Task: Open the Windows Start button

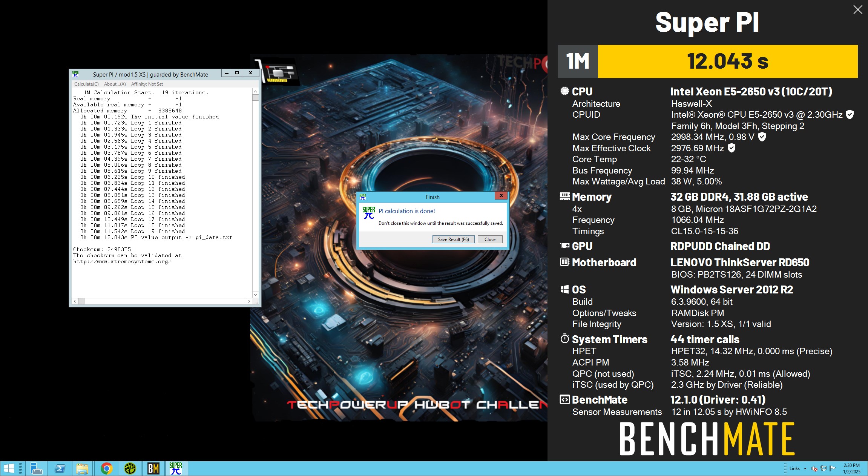Action: 9,468
